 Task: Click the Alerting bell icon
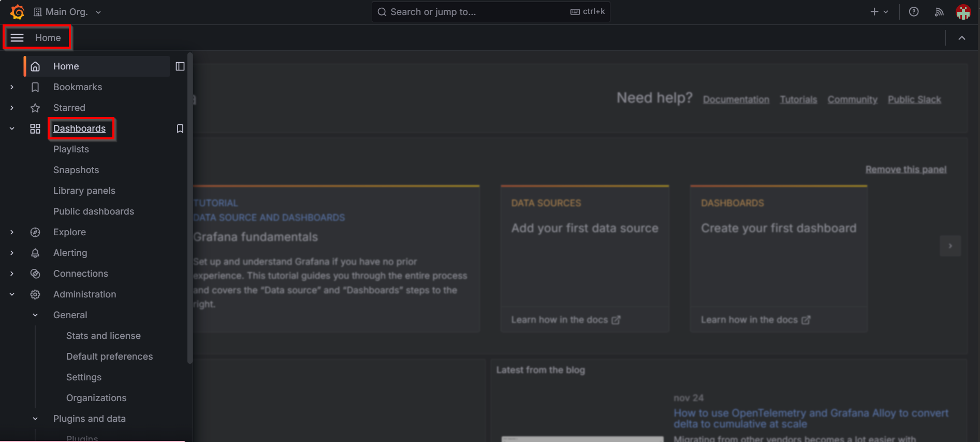(35, 253)
